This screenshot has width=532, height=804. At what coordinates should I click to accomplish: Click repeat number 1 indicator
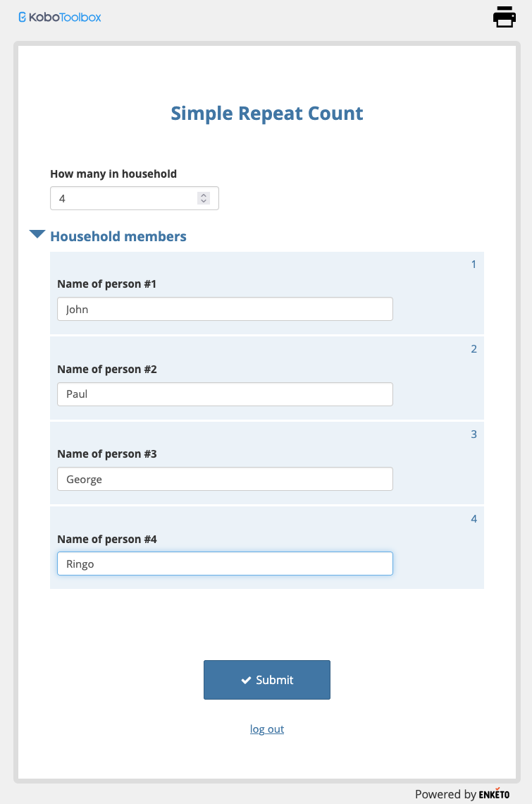click(x=474, y=264)
